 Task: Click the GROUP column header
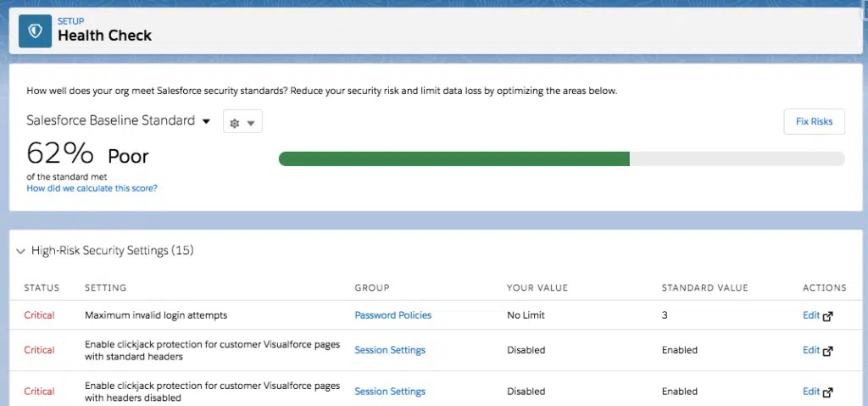pyautogui.click(x=372, y=287)
